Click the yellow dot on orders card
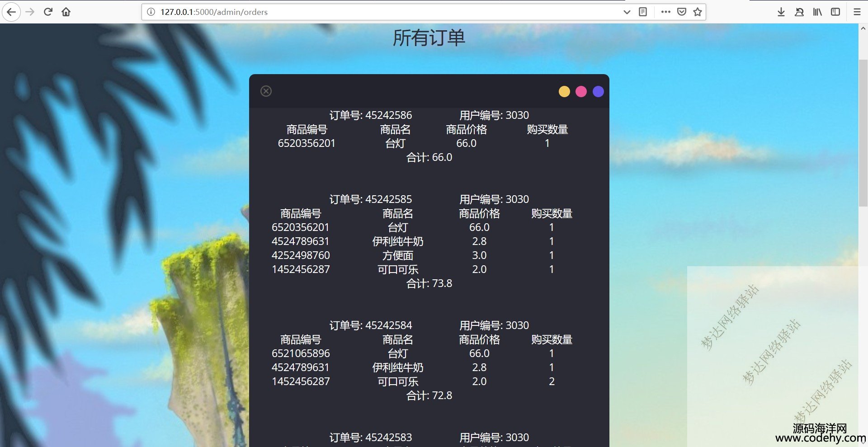 coord(564,92)
